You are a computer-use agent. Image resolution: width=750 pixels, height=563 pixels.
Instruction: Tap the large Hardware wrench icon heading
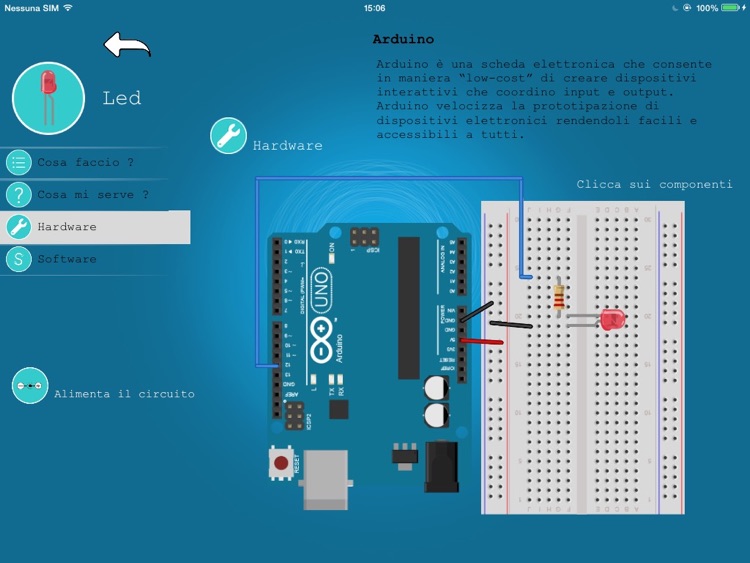(229, 135)
